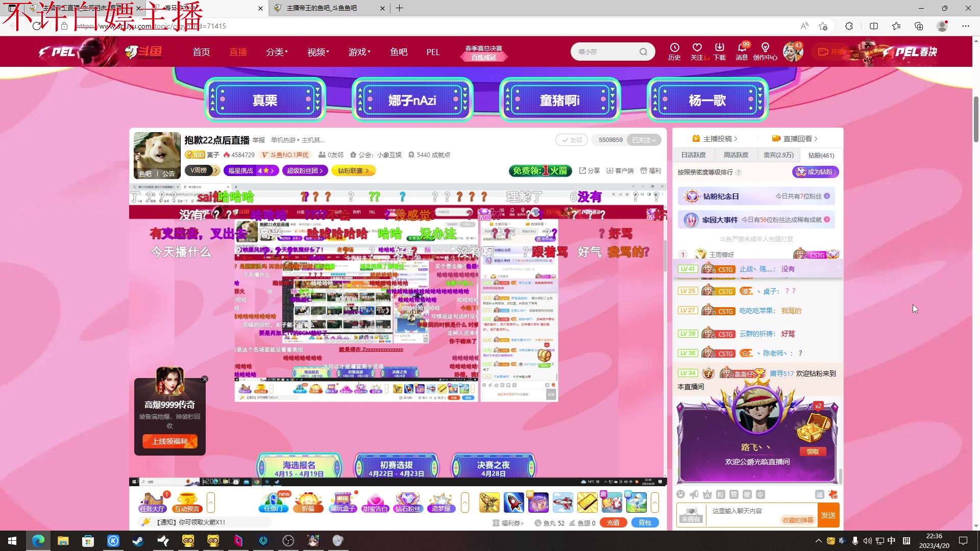This screenshot has width=980, height=551.
Task: Click the 粉 fan badge icon
Action: (x=720, y=494)
